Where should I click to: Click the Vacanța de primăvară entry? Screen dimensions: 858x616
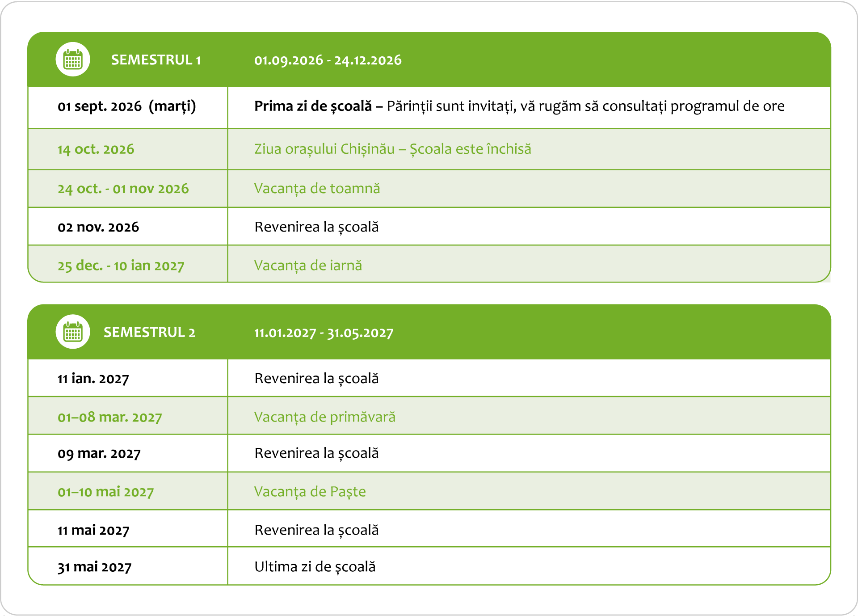[x=324, y=417]
